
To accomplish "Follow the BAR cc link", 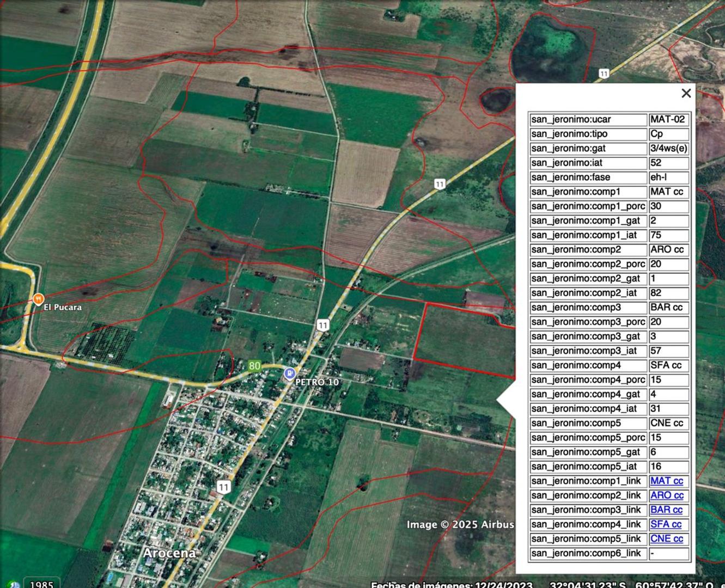I will coord(666,510).
